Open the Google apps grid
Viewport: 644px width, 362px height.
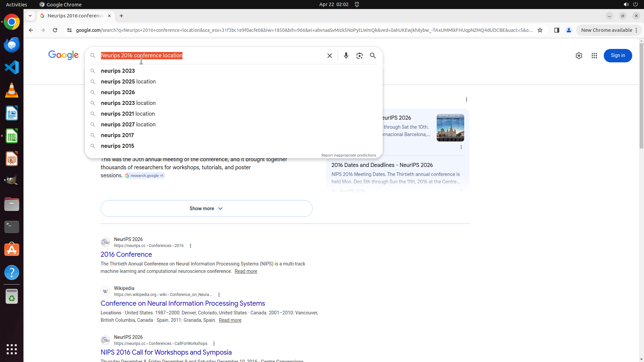coord(594,56)
